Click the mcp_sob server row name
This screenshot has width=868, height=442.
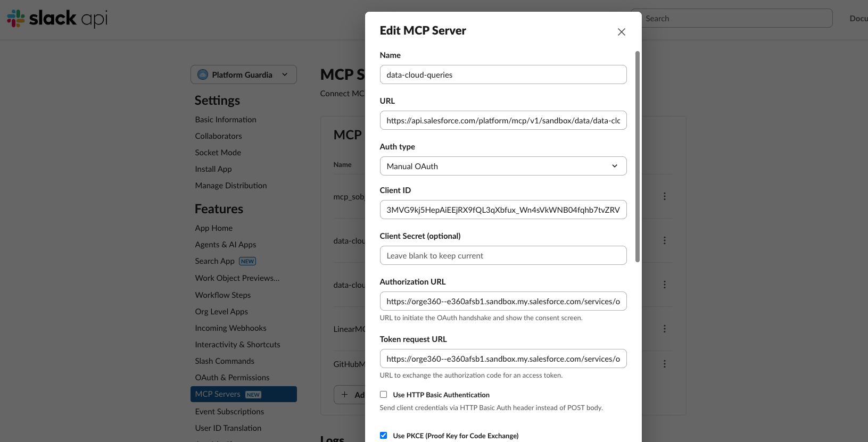[x=349, y=197]
